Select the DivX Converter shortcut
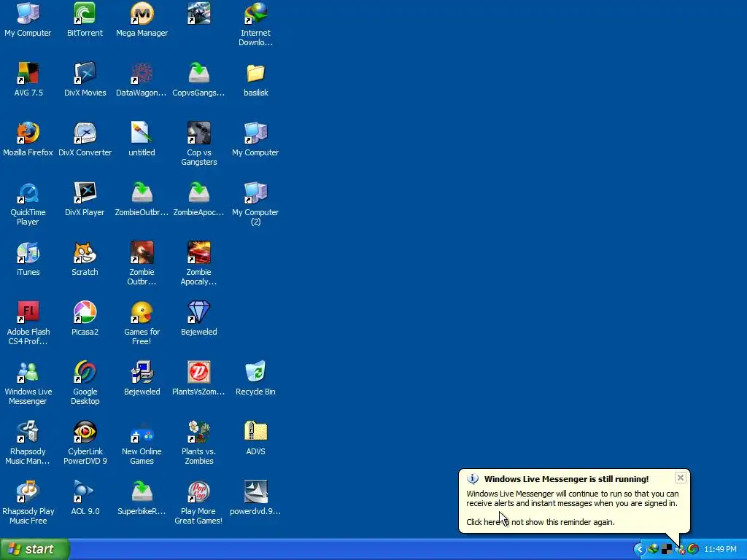The width and height of the screenshot is (747, 560). (x=85, y=139)
